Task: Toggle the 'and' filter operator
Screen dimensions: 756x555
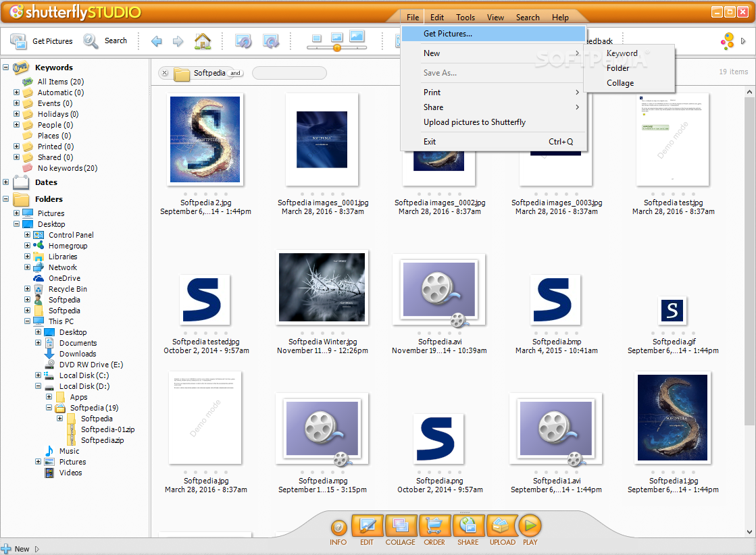Action: (235, 73)
